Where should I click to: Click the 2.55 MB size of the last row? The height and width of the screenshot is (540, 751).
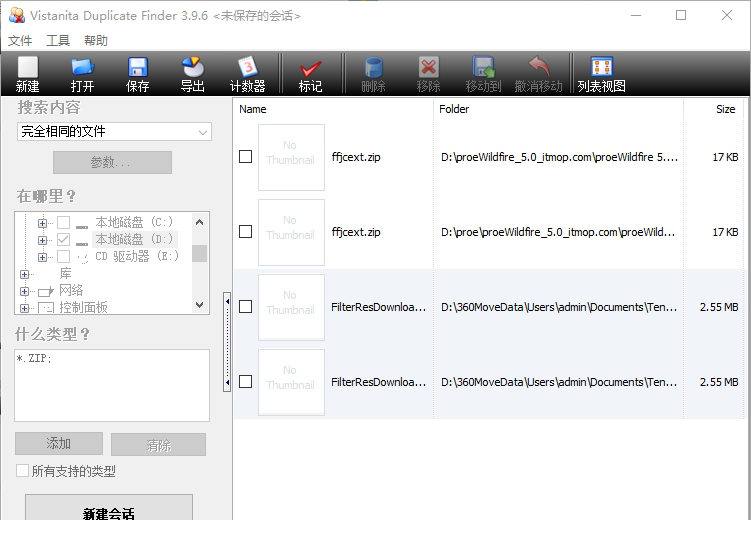click(x=719, y=382)
